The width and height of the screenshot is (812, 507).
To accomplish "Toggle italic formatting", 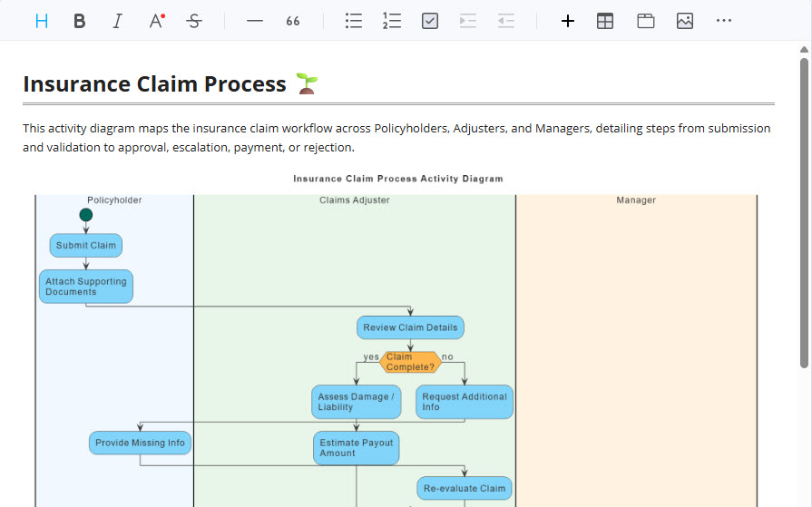I will [118, 21].
